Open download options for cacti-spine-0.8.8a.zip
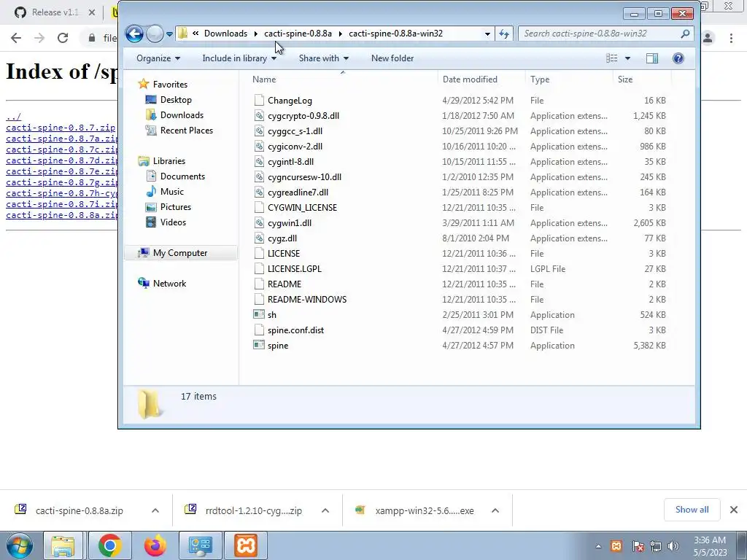Screen dimensions: 747x560 [x=155, y=510]
